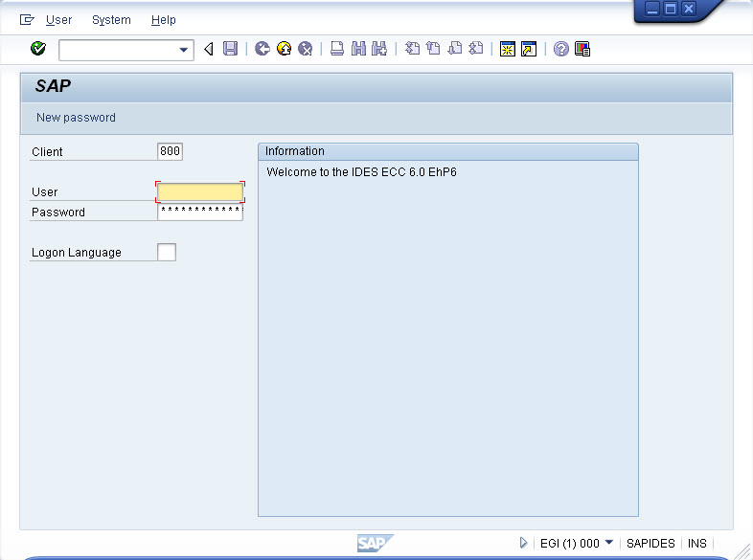Click the Client field showing 800
The height and width of the screenshot is (560, 753).
click(x=170, y=151)
